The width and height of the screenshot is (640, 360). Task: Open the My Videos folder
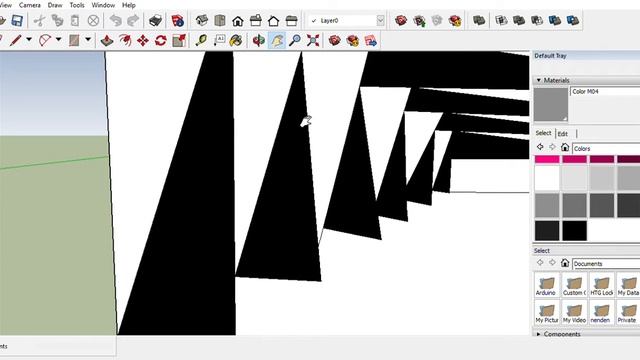(x=574, y=313)
